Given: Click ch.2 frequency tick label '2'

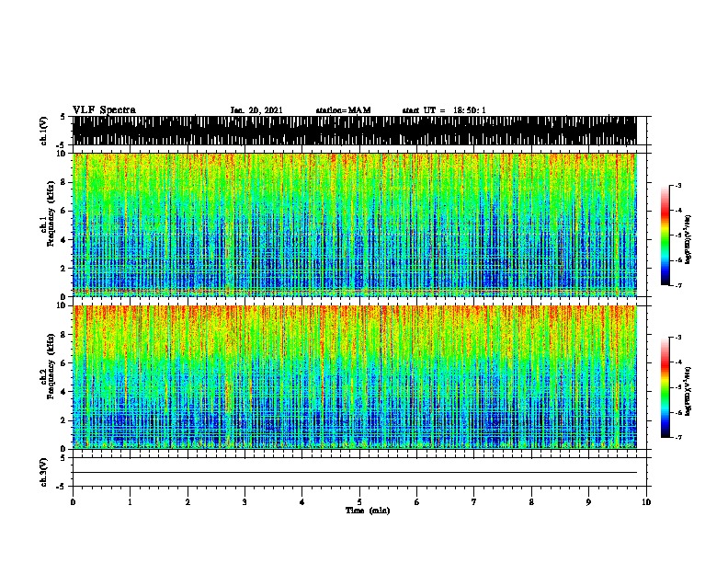Looking at the screenshot, I should 63,420.
